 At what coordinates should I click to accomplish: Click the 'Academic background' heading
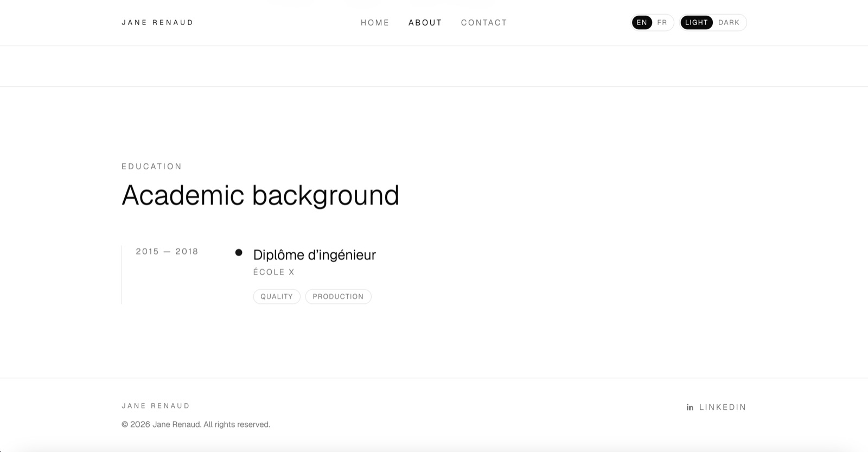coord(260,195)
